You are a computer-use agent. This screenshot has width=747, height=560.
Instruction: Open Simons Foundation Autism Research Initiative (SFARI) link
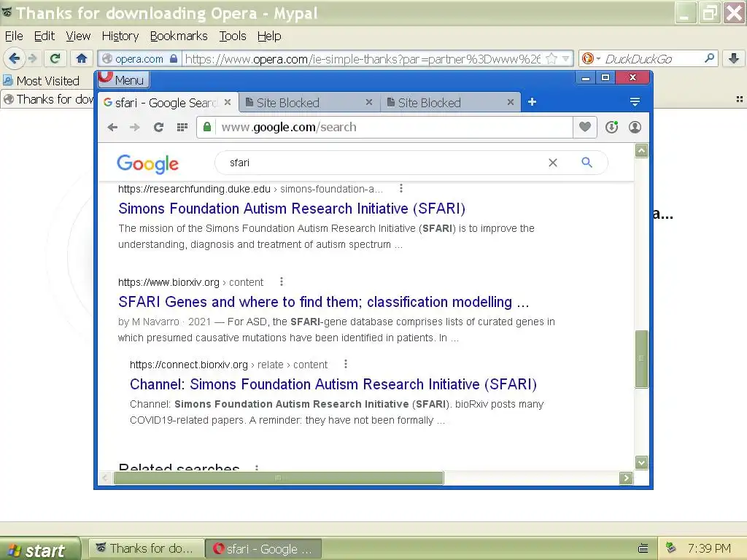pos(292,209)
